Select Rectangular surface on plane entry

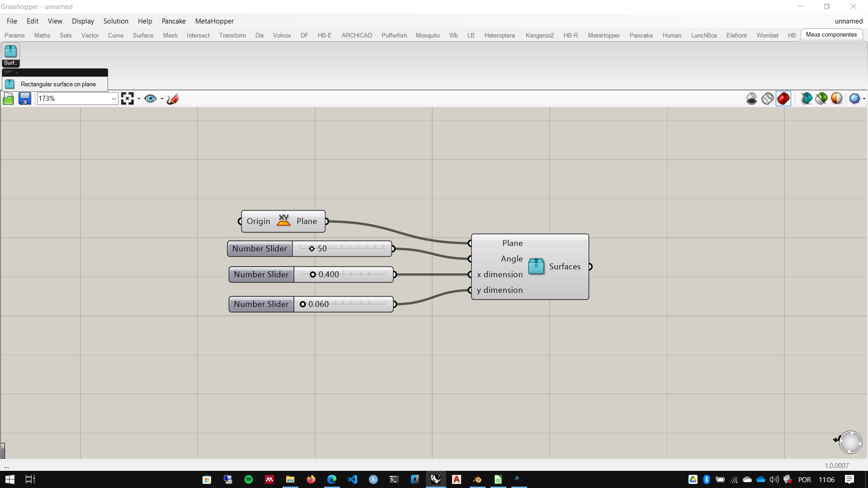tap(55, 84)
